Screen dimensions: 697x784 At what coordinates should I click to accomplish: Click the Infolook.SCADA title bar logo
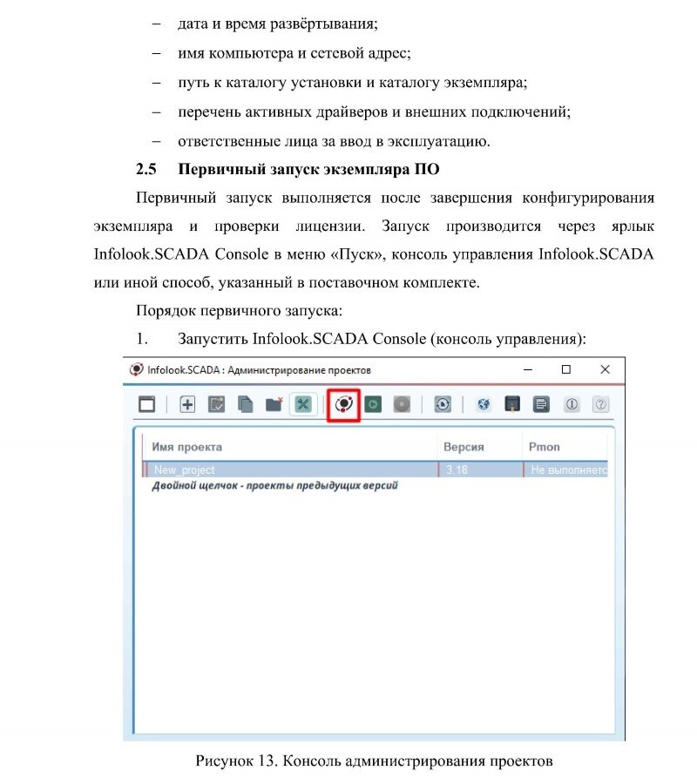click(136, 369)
